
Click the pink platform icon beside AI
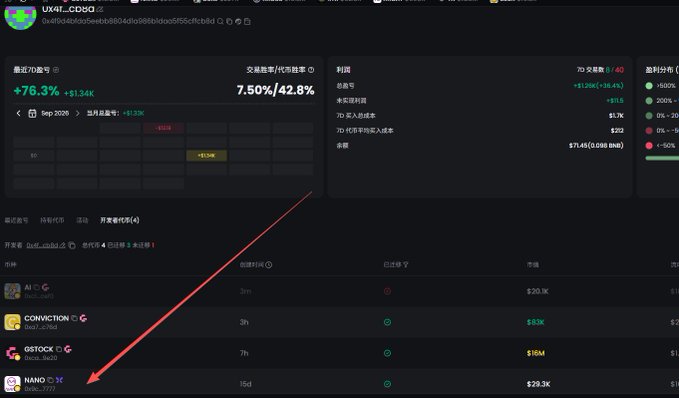pyautogui.click(x=45, y=287)
